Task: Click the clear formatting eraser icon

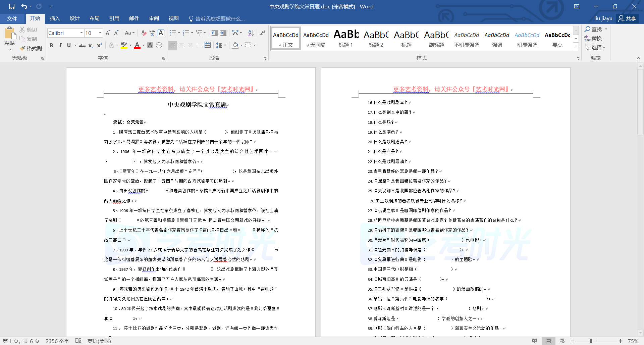Action: tap(144, 33)
